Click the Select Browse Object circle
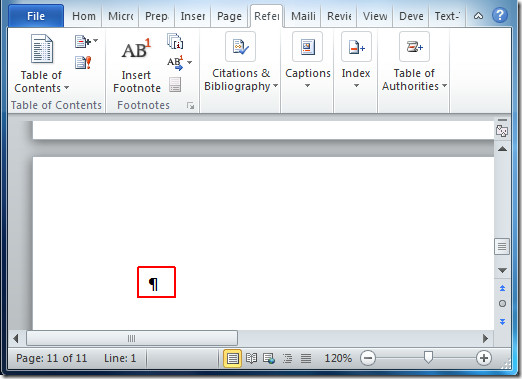522x379 pixels. tap(502, 304)
